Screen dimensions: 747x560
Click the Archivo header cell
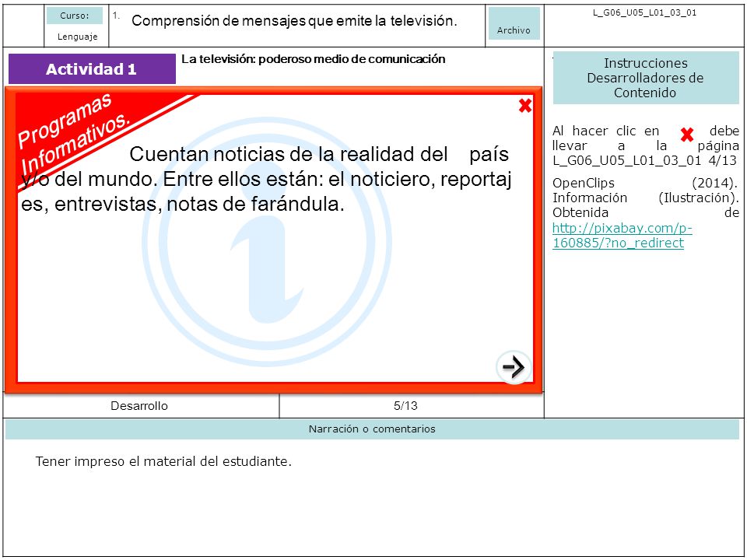click(514, 23)
